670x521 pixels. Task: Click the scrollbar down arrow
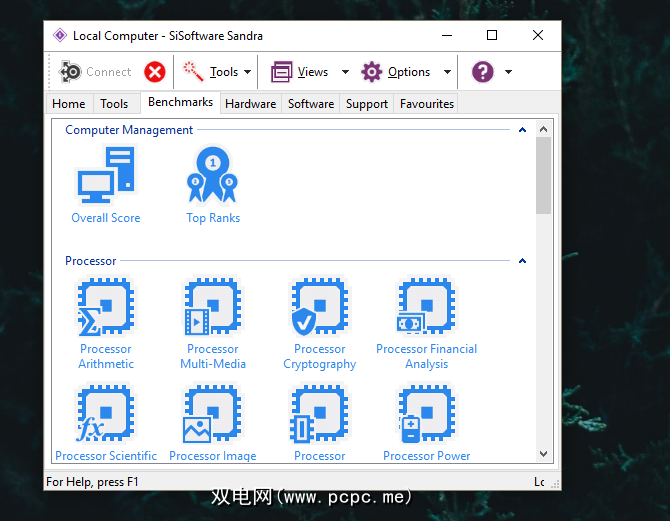544,454
